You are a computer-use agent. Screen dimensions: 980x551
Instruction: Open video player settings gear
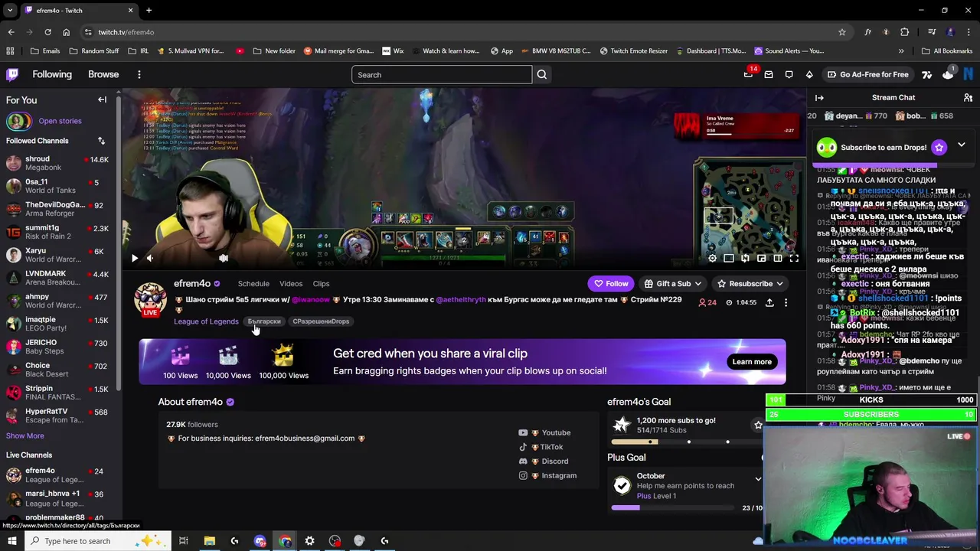(x=712, y=258)
